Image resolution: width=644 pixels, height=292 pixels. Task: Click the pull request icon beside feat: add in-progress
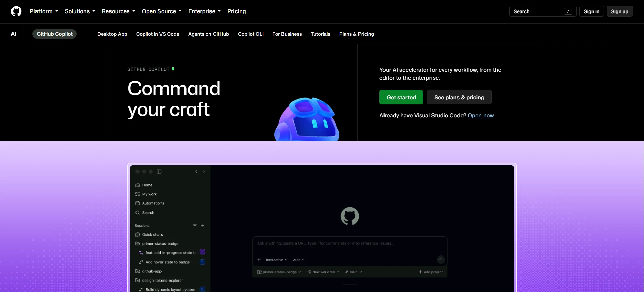[141, 253]
